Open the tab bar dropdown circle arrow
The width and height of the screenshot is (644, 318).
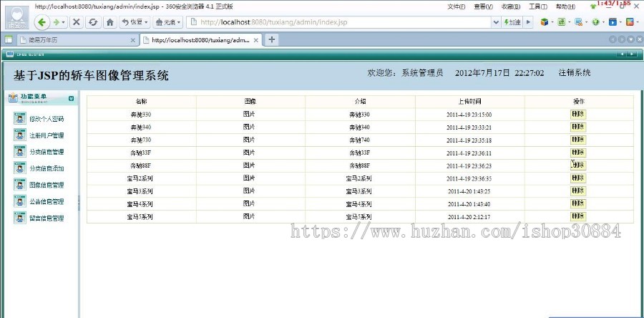631,39
